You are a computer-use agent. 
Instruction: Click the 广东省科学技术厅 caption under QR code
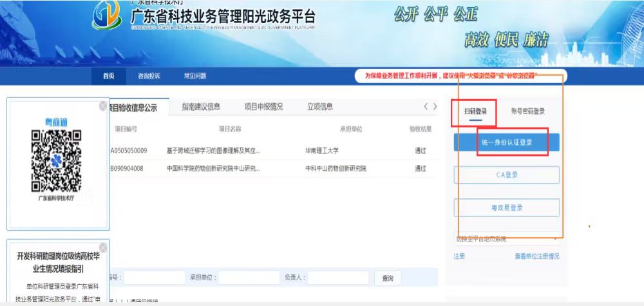tap(56, 198)
